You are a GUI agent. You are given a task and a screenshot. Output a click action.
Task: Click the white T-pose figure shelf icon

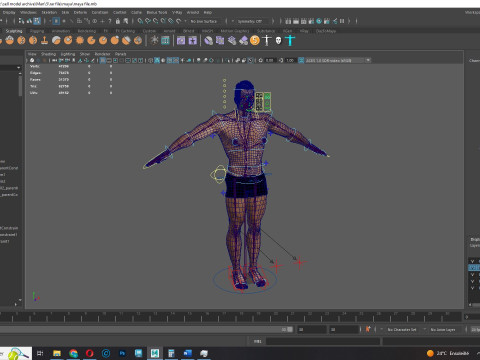[x=267, y=41]
